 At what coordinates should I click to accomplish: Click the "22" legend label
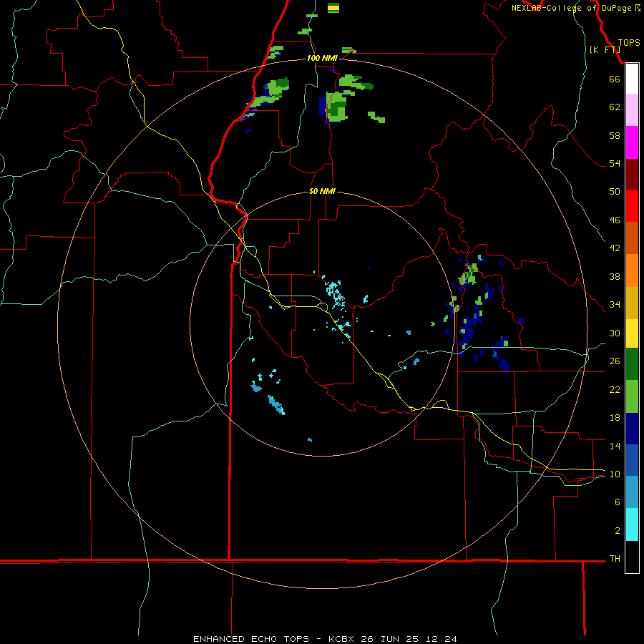pyautogui.click(x=615, y=389)
